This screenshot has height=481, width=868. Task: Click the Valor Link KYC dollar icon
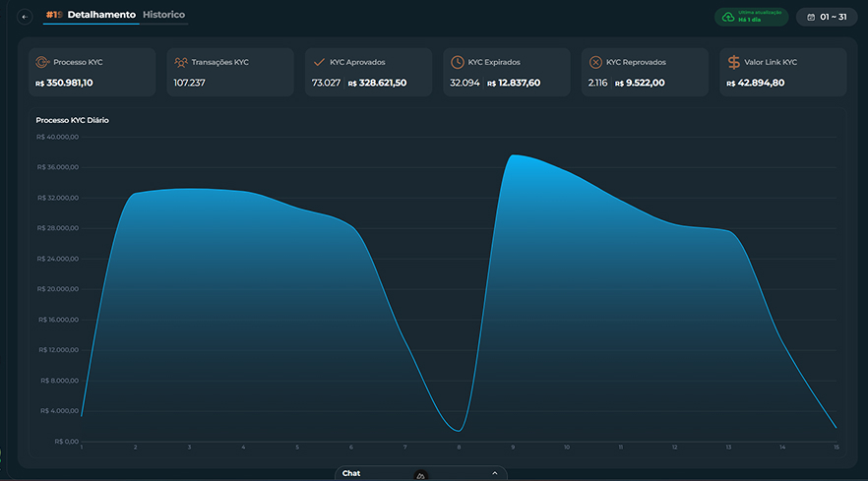pos(733,62)
